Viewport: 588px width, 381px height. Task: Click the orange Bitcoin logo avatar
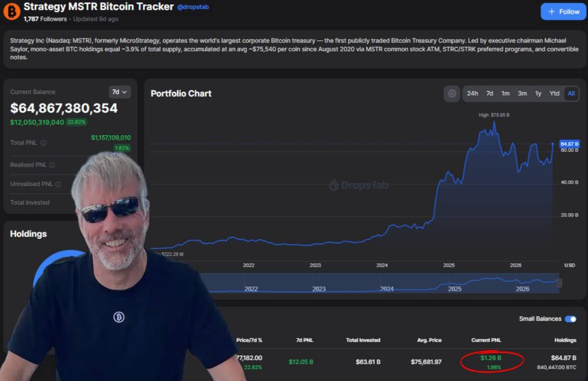(11, 11)
